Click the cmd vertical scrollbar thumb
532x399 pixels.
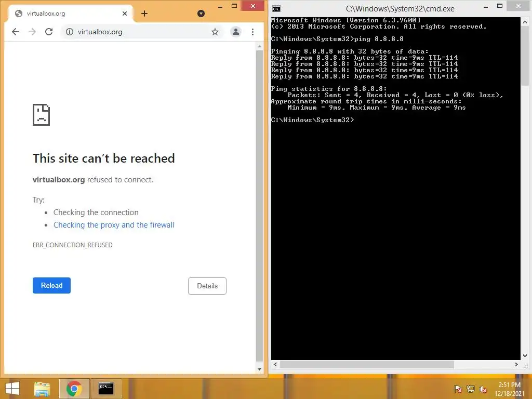tap(525, 56)
